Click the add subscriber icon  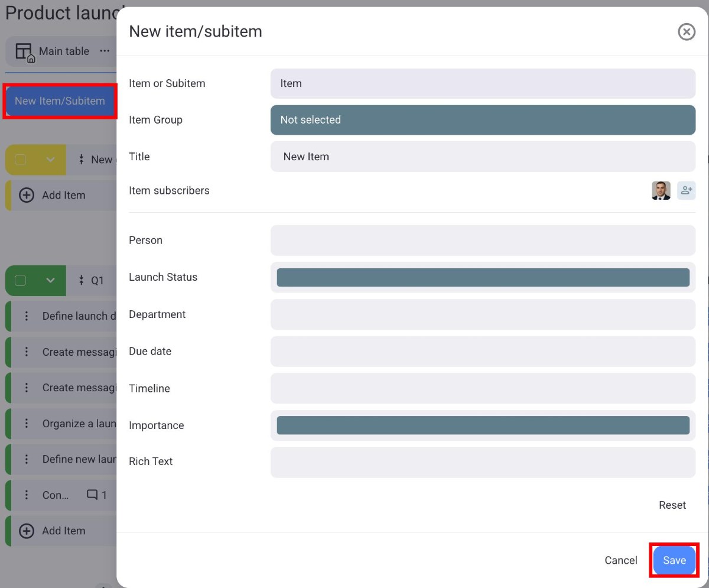tap(686, 190)
